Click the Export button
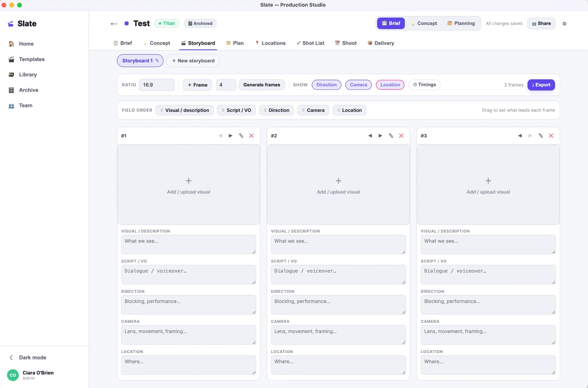This screenshot has height=388, width=588. (x=541, y=85)
